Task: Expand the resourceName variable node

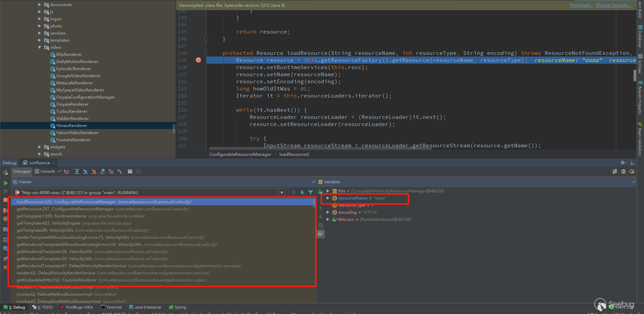Action: (x=328, y=198)
